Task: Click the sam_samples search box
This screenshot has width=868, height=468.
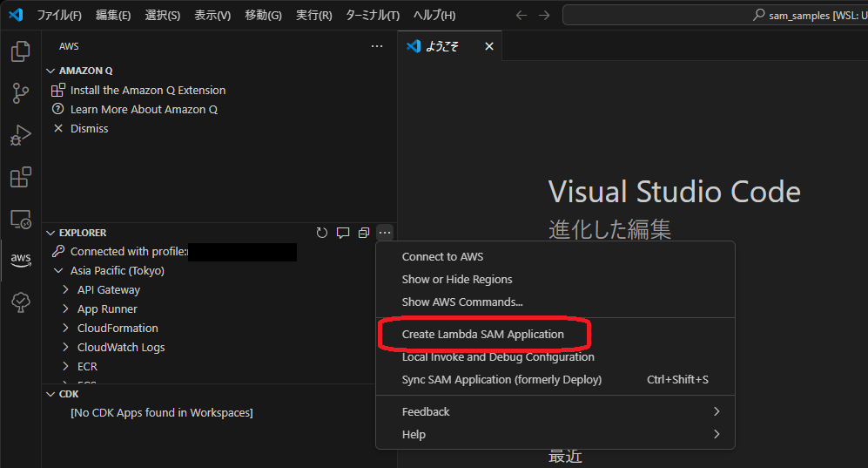Action: tap(716, 15)
